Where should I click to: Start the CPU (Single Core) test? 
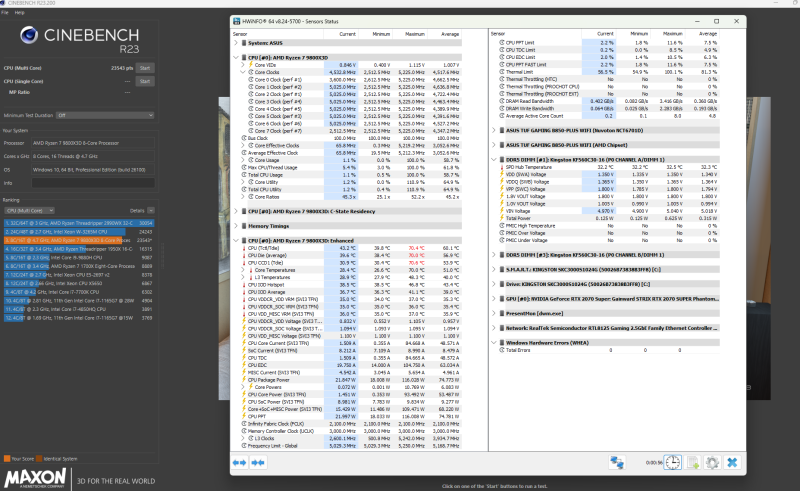coord(145,81)
